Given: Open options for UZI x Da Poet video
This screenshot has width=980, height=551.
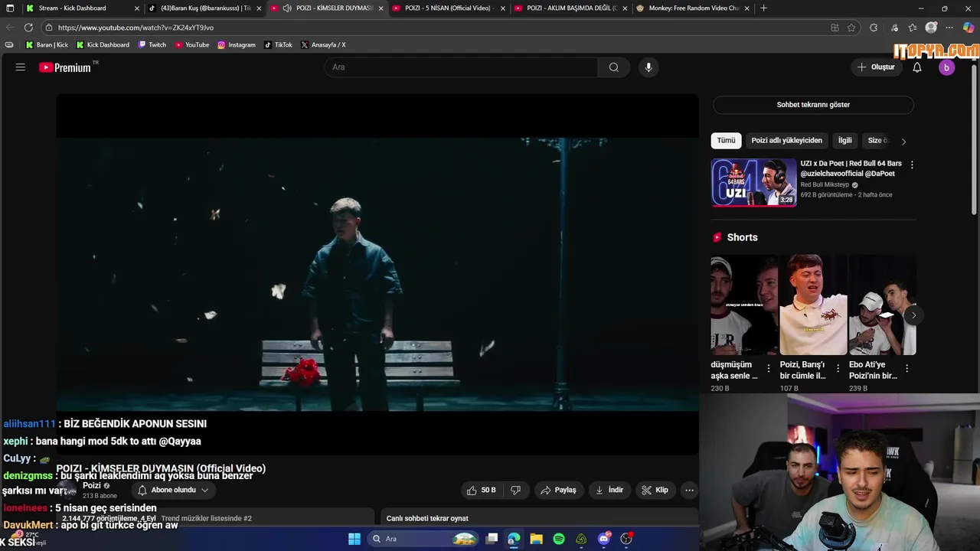Looking at the screenshot, I should click(x=911, y=165).
